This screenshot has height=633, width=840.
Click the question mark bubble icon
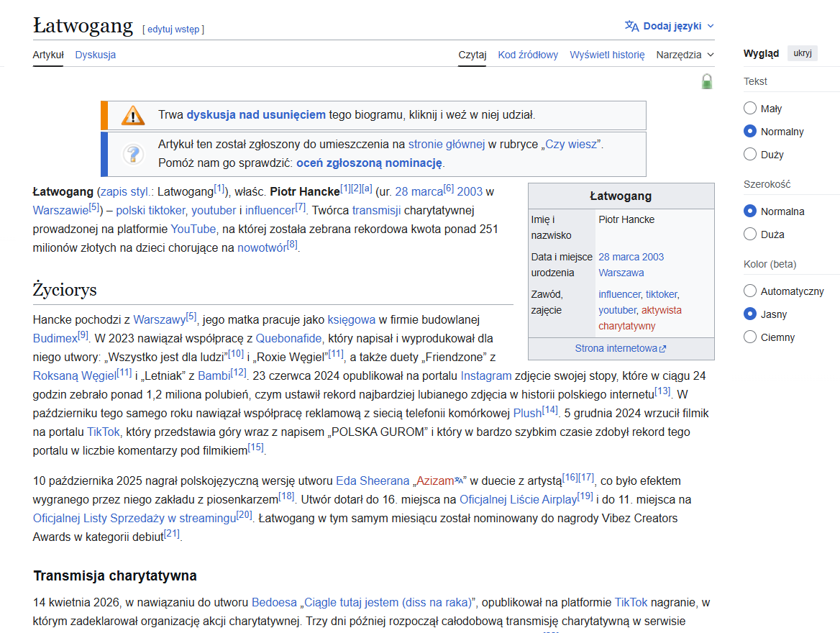(133, 155)
